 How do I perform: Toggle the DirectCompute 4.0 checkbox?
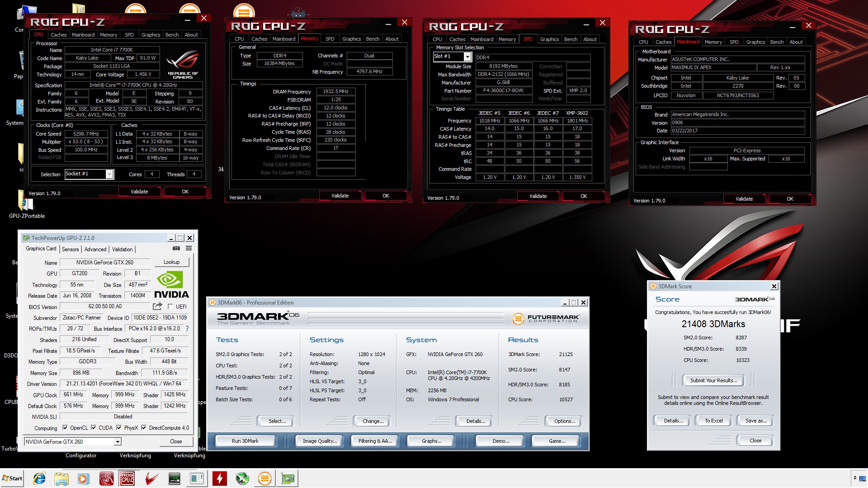click(144, 427)
